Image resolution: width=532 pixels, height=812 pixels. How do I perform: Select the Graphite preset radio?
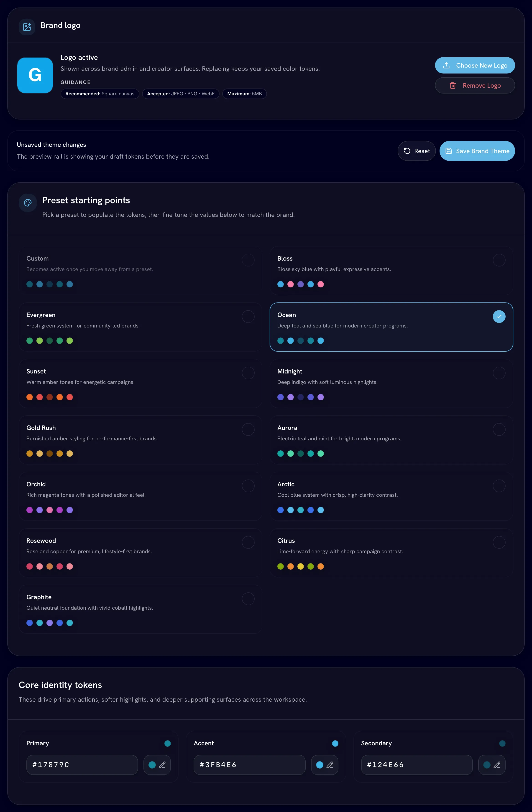tap(248, 599)
